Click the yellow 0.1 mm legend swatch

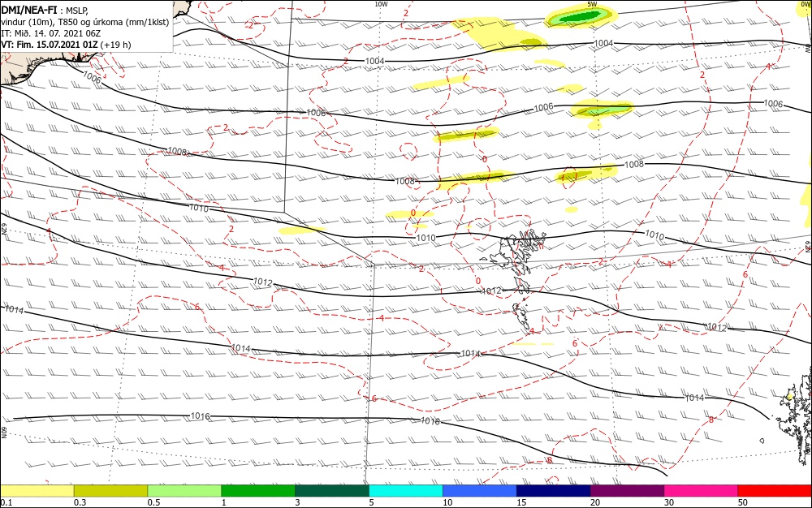pyautogui.click(x=37, y=491)
